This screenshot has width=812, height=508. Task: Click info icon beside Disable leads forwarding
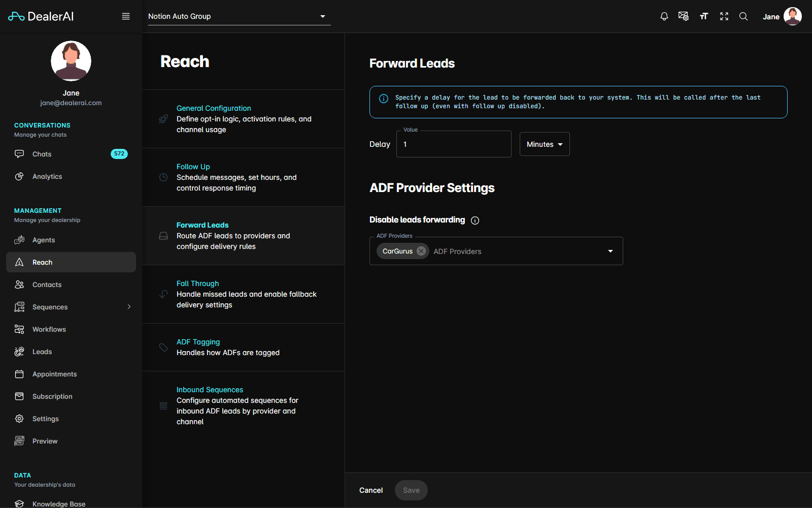pyautogui.click(x=475, y=220)
